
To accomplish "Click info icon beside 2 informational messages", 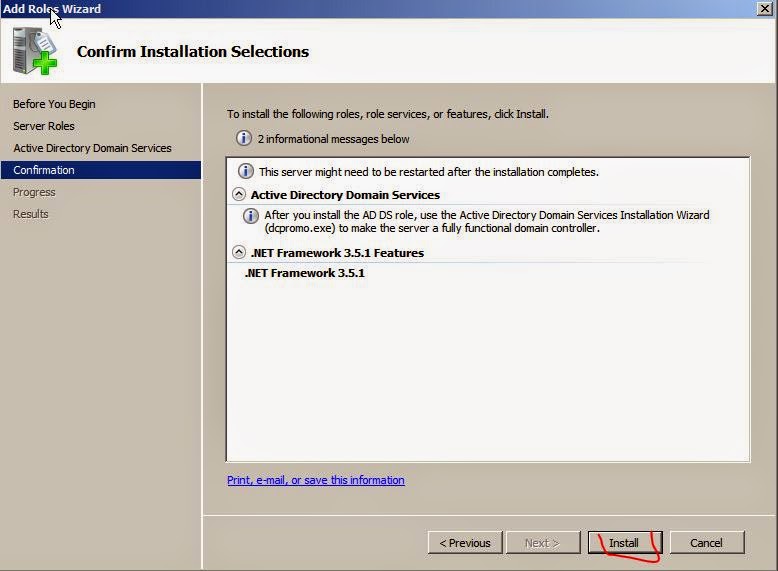I will tap(243, 138).
